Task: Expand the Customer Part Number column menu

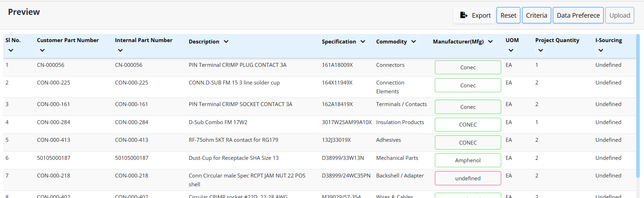Action: click(x=42, y=50)
